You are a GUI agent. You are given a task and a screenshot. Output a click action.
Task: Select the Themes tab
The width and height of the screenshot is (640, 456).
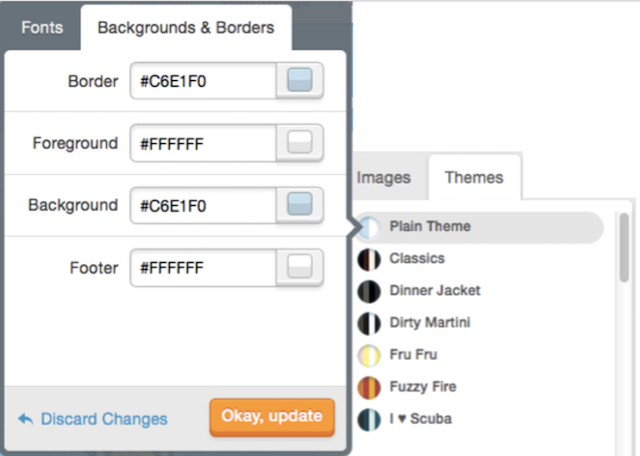point(474,178)
